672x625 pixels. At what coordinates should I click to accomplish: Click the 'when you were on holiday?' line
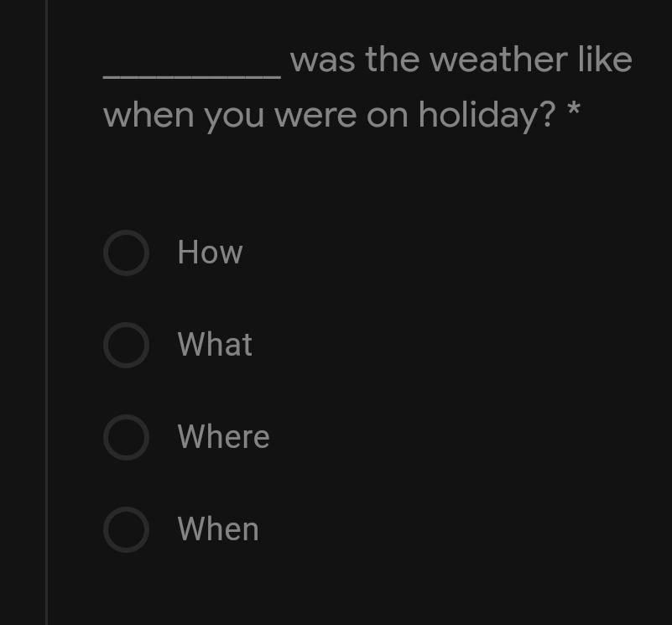coord(329,115)
